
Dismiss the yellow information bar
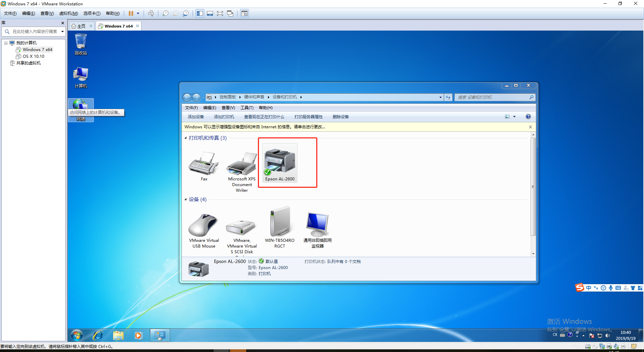click(x=530, y=127)
